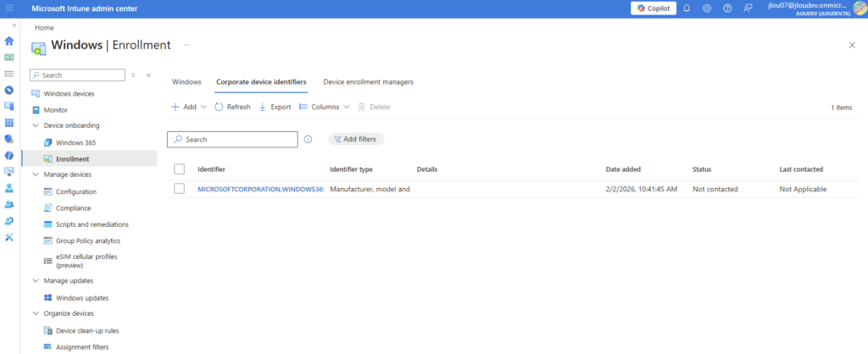Click the Help question mark icon
This screenshot has width=868, height=354.
coord(727,8)
